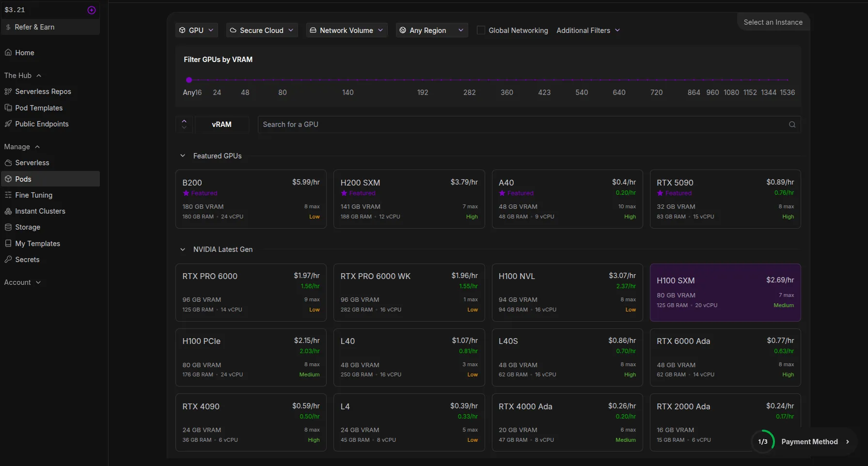Enable the Global Networking checkbox

click(481, 30)
